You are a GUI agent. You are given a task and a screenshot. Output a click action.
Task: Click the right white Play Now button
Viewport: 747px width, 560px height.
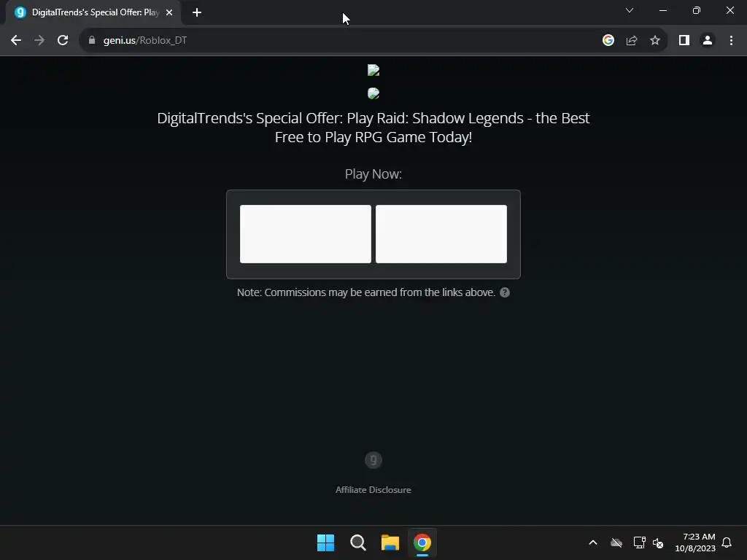click(441, 234)
